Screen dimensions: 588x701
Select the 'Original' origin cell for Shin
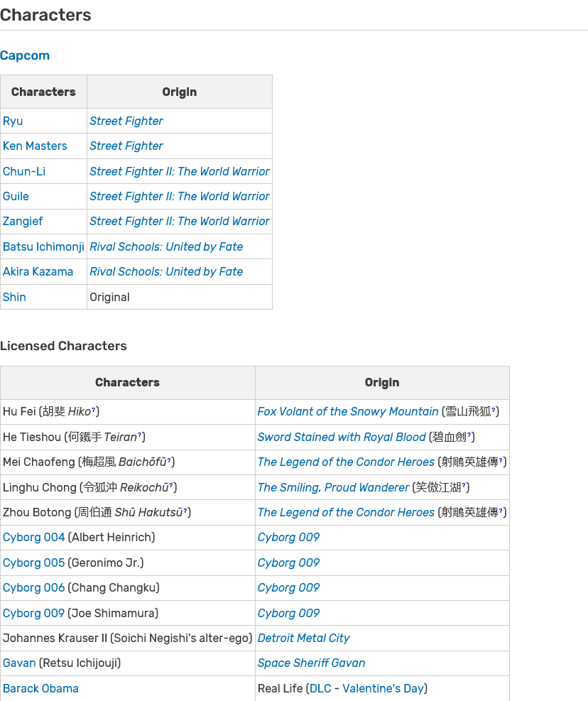coord(109,298)
